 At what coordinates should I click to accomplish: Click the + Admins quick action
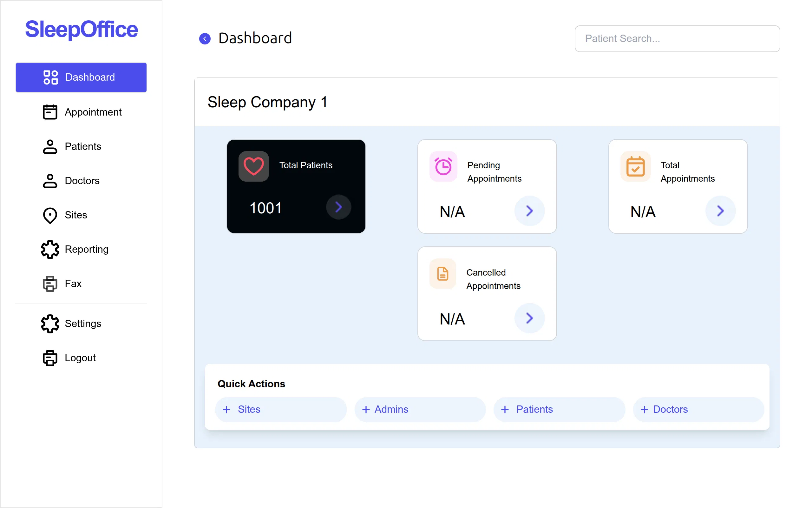[x=420, y=409]
